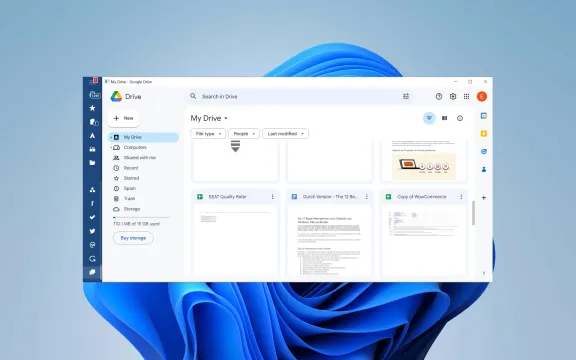
Task: Open Recent files
Action: click(x=131, y=168)
